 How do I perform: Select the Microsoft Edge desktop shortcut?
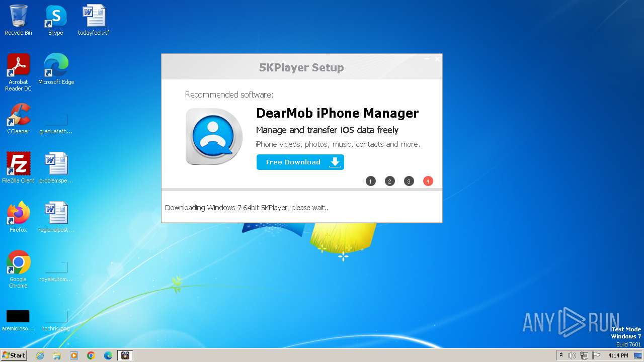(x=56, y=69)
